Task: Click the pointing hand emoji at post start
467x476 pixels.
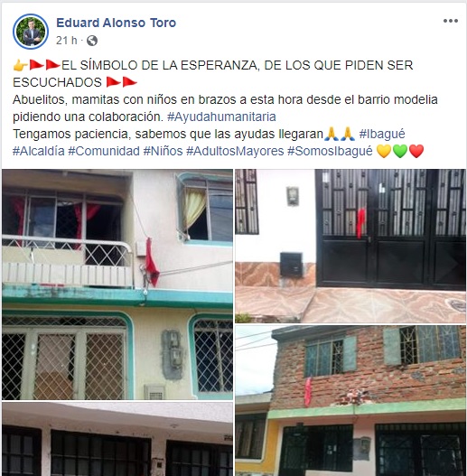Action: tap(21, 65)
